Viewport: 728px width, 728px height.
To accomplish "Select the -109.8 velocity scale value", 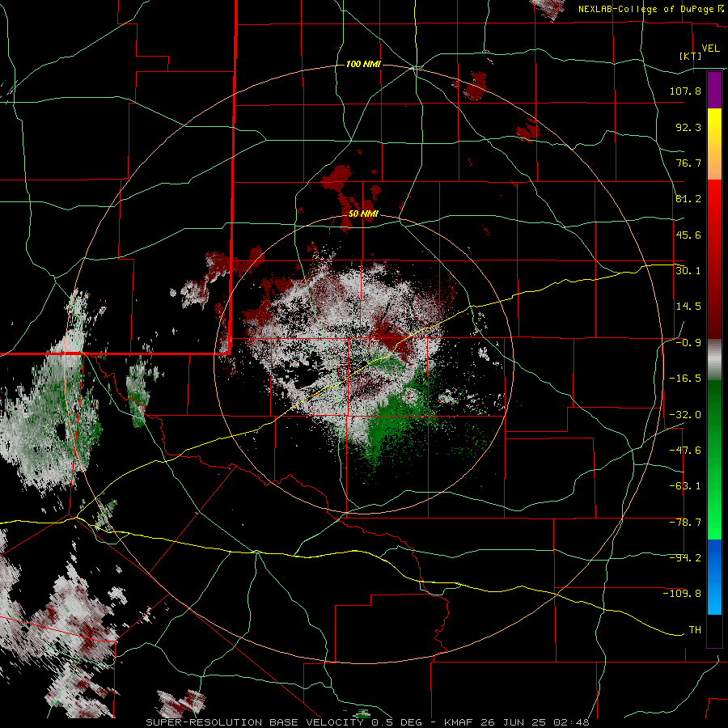I will (x=682, y=594).
